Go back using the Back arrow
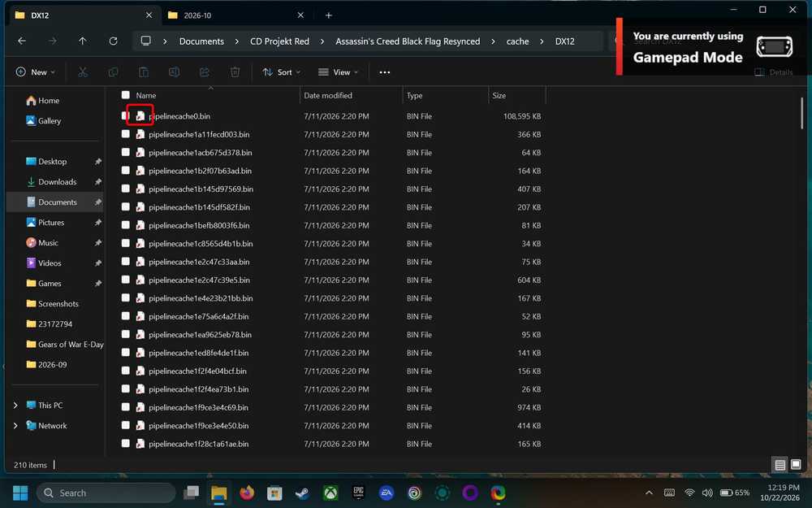 (x=22, y=41)
